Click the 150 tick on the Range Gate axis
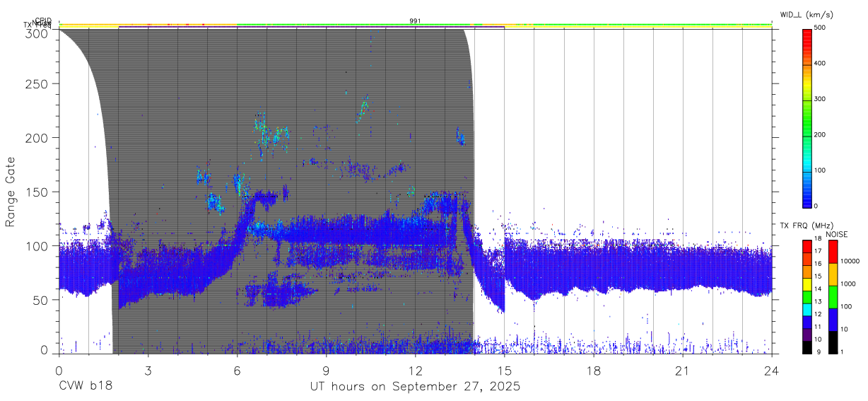This screenshot has width=868, height=401. click(38, 192)
